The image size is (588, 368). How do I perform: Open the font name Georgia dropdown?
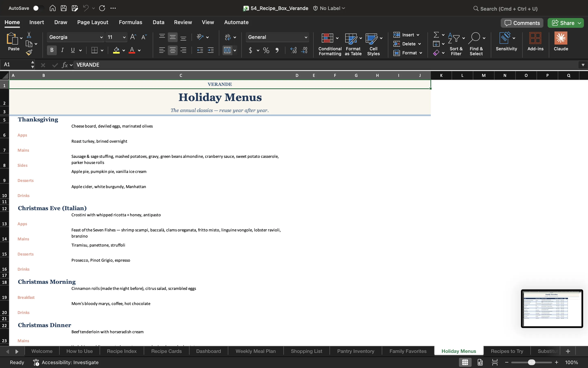click(x=101, y=37)
